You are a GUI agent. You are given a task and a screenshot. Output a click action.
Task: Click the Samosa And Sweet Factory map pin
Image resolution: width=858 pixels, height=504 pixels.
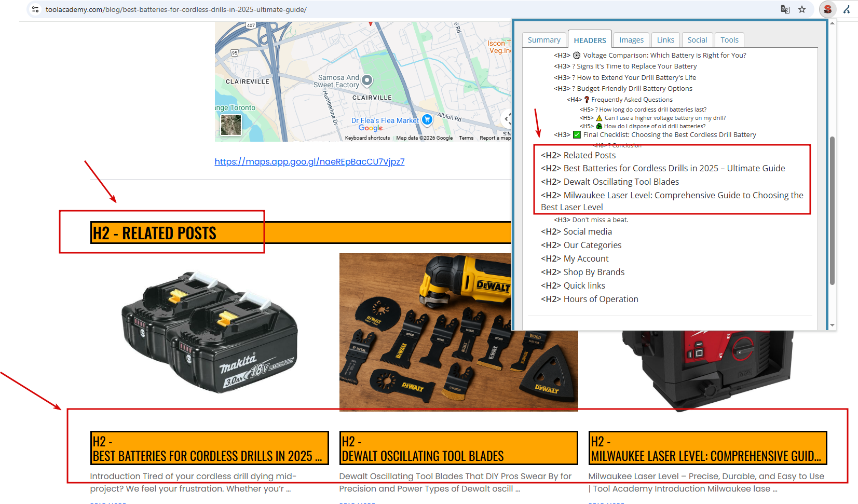[x=367, y=80]
